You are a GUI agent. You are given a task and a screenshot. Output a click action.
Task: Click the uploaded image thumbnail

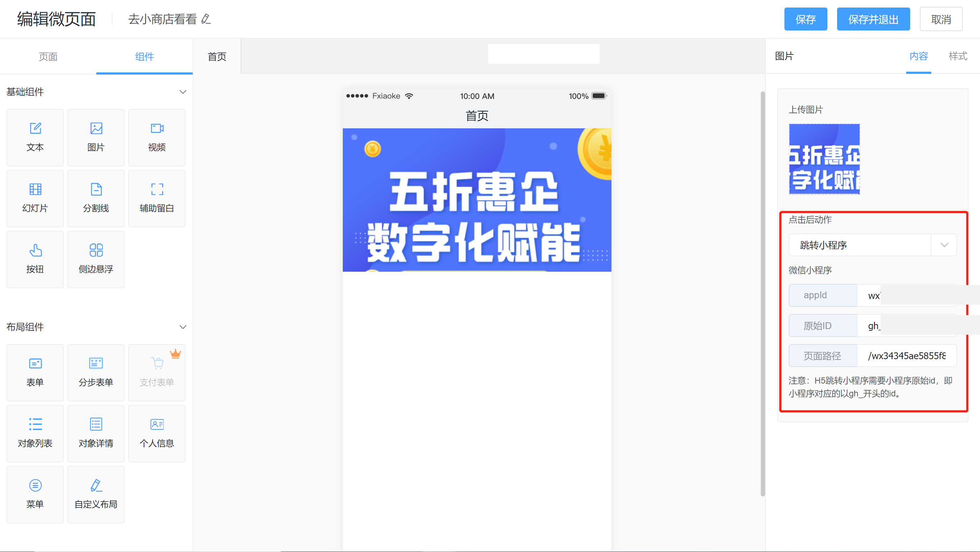click(x=824, y=159)
